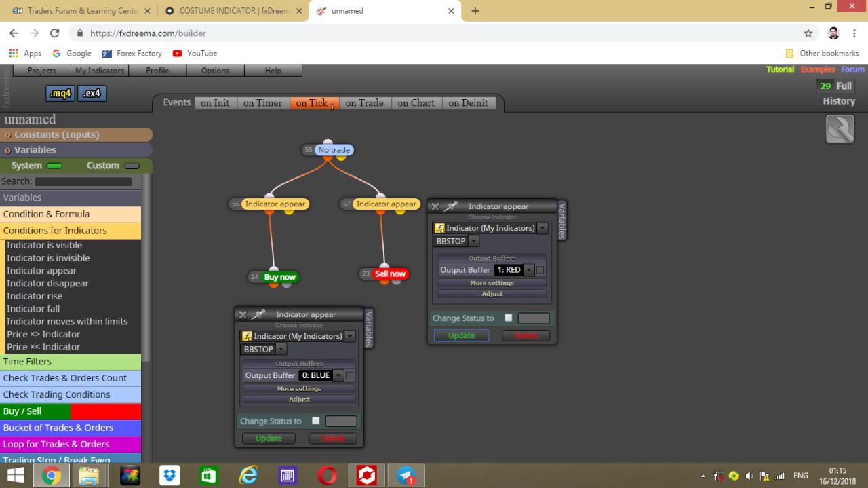Open the Tutorial link
This screenshot has height=488, width=868.
point(780,69)
